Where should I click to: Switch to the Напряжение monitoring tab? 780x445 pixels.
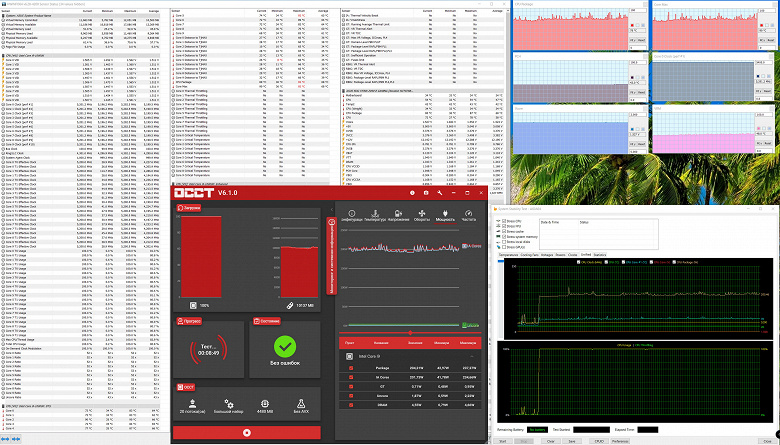pyautogui.click(x=398, y=216)
